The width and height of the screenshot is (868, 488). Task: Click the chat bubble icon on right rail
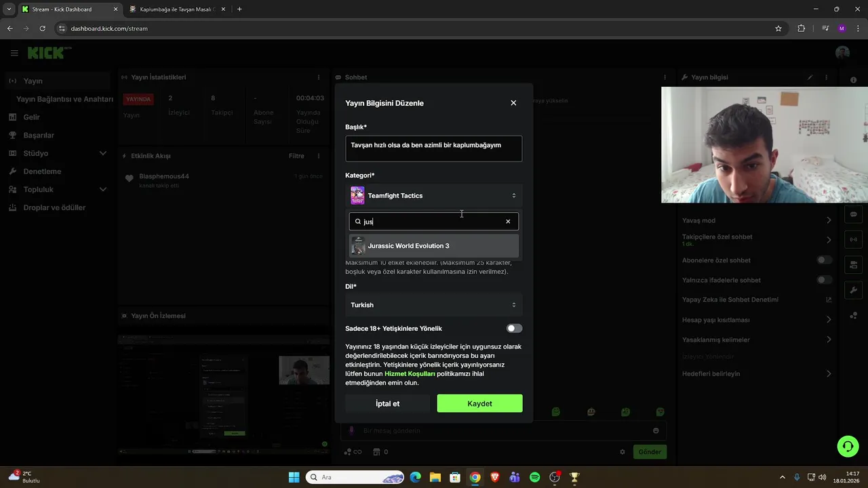pyautogui.click(x=853, y=214)
